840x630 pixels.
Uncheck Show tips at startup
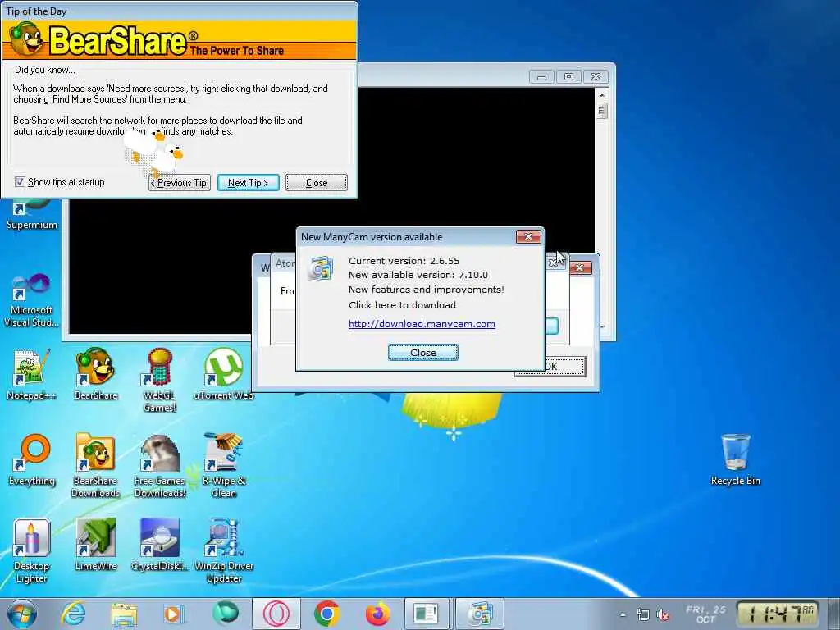point(20,181)
